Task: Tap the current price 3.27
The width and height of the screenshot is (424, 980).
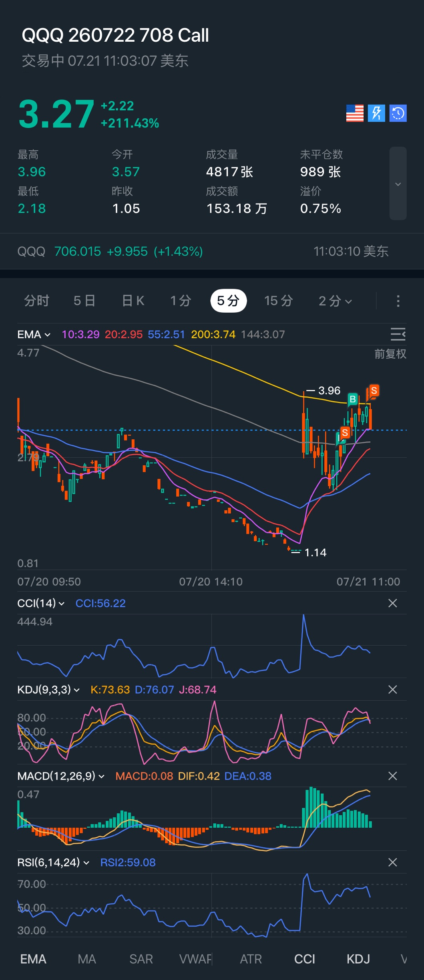Action: [x=56, y=114]
